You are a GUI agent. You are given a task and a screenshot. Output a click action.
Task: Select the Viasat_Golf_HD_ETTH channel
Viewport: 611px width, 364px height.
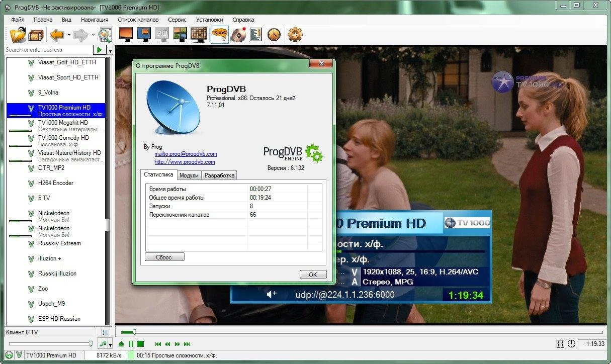(x=67, y=62)
